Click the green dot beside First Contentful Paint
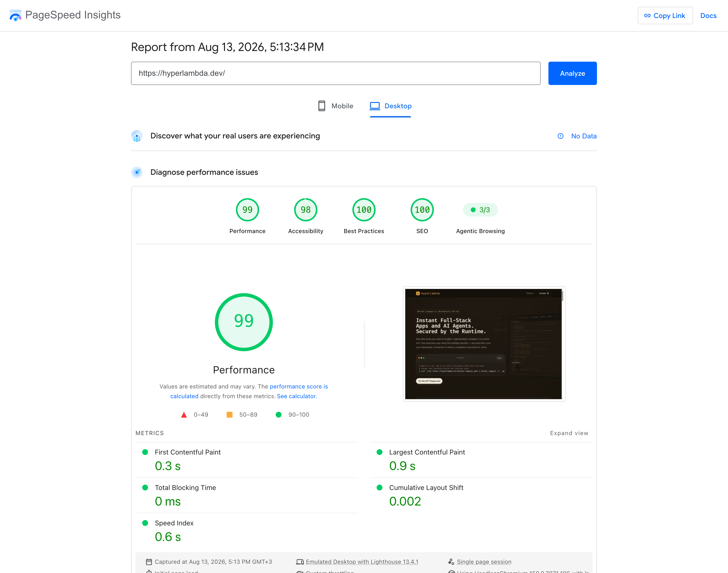The image size is (728, 573). click(x=145, y=452)
